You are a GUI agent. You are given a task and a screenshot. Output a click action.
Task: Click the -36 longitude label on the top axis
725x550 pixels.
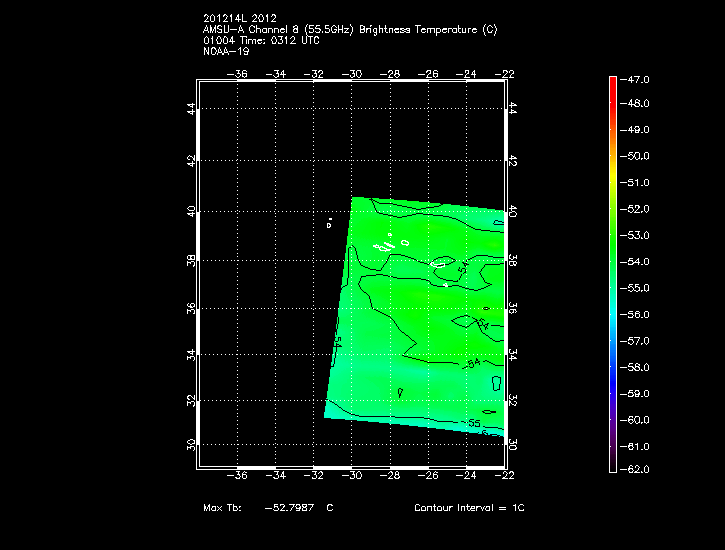pos(238,75)
